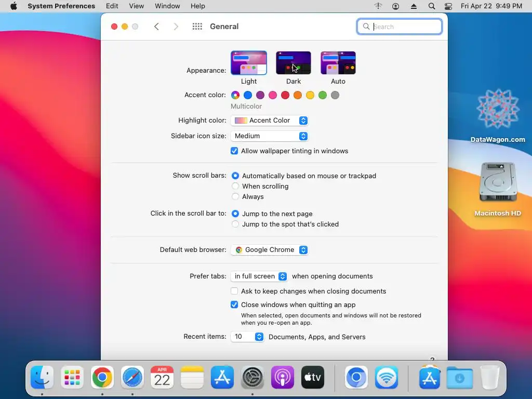Launch Google Chrome from the Dock
Image resolution: width=532 pixels, height=399 pixels.
(102, 377)
